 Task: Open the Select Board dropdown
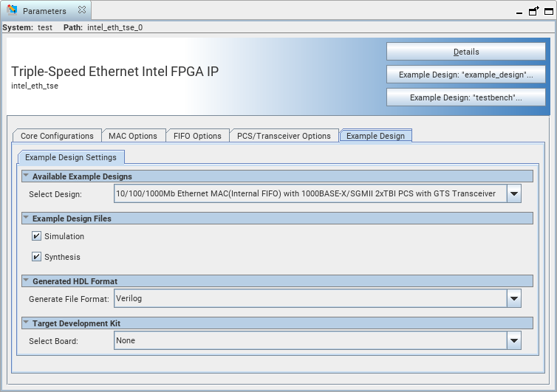pos(514,340)
